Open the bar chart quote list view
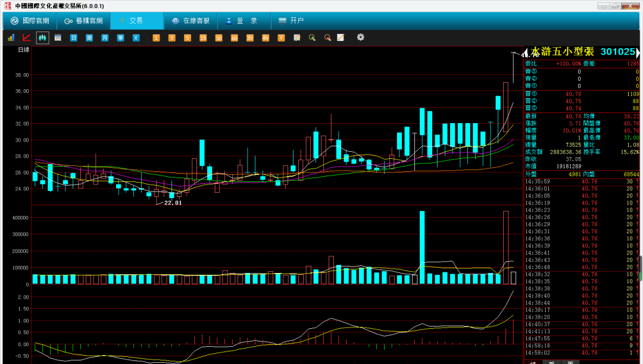 click(11, 37)
